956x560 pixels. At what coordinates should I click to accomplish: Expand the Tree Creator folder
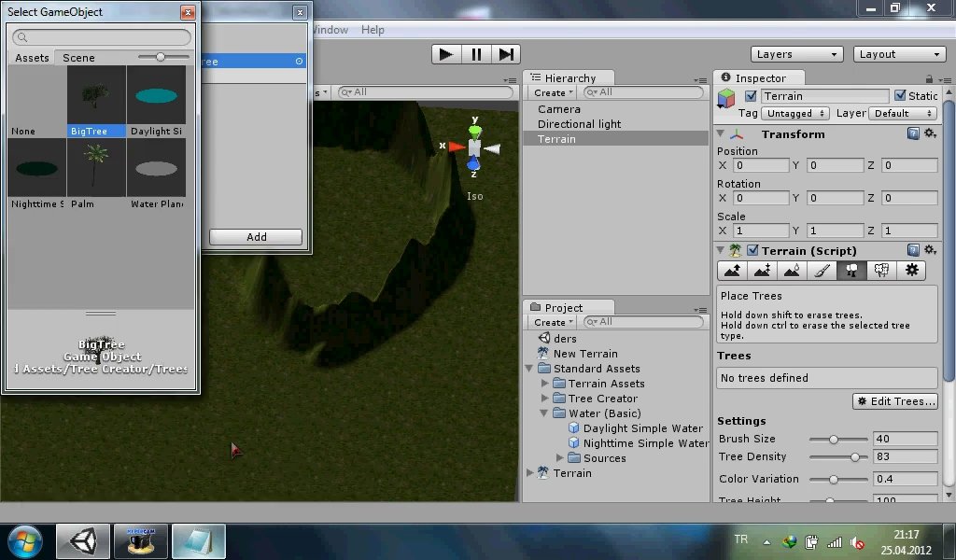tap(544, 398)
